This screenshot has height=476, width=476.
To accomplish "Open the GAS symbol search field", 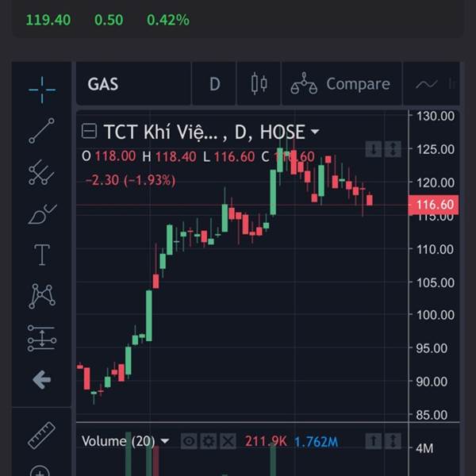I will [x=133, y=84].
